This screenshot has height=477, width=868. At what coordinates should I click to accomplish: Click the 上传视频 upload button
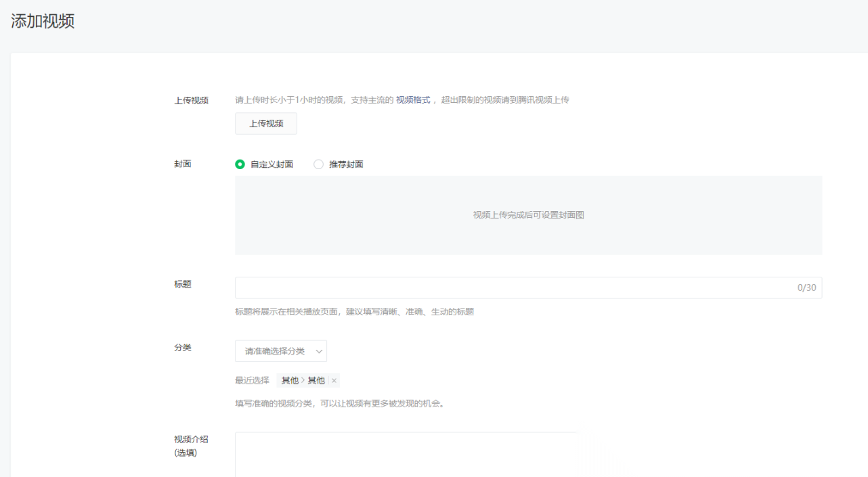point(265,124)
